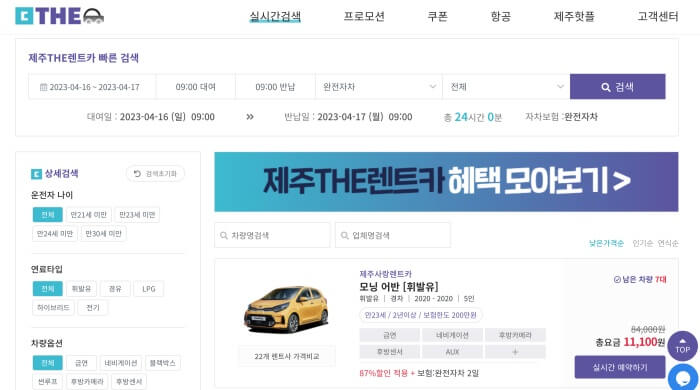This screenshot has width=700, height=390.
Task: Select the 09:00 반납 return time
Action: (275, 87)
